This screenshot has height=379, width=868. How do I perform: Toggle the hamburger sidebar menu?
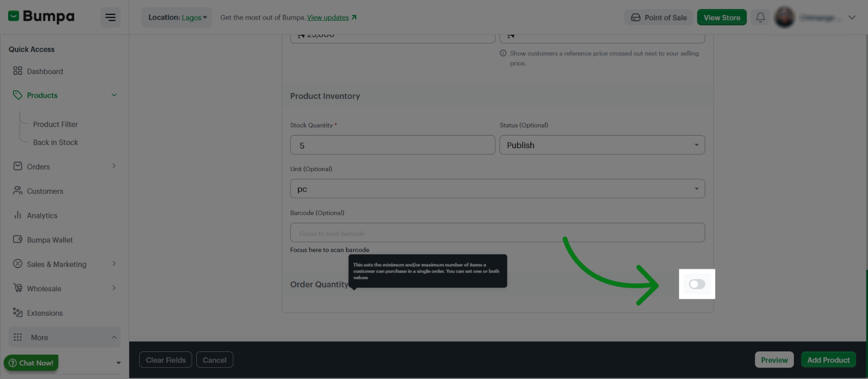[x=111, y=18]
